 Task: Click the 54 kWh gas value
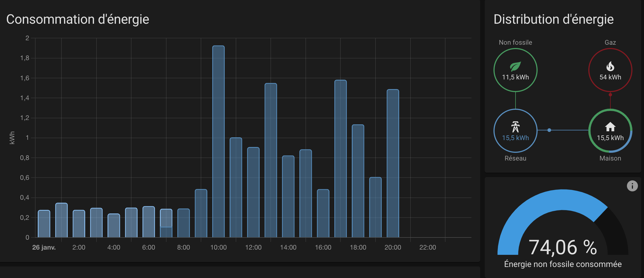[610, 77]
